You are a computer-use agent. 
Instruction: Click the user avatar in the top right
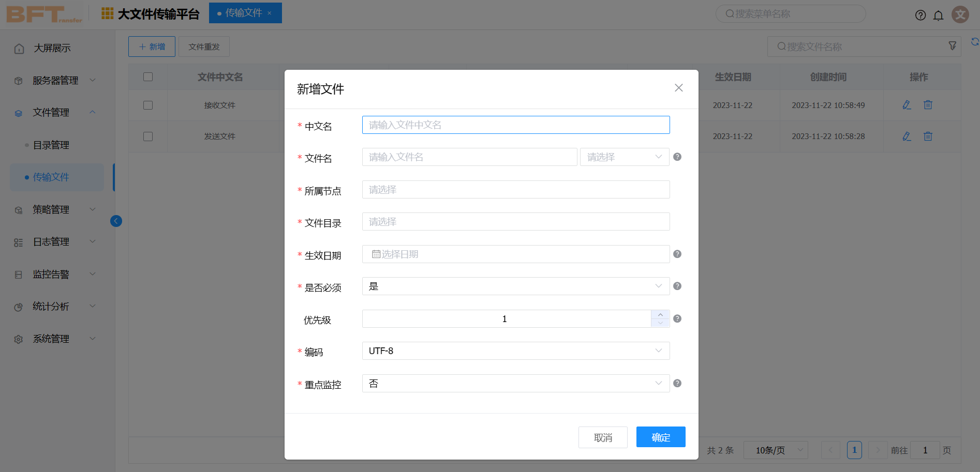(x=960, y=14)
